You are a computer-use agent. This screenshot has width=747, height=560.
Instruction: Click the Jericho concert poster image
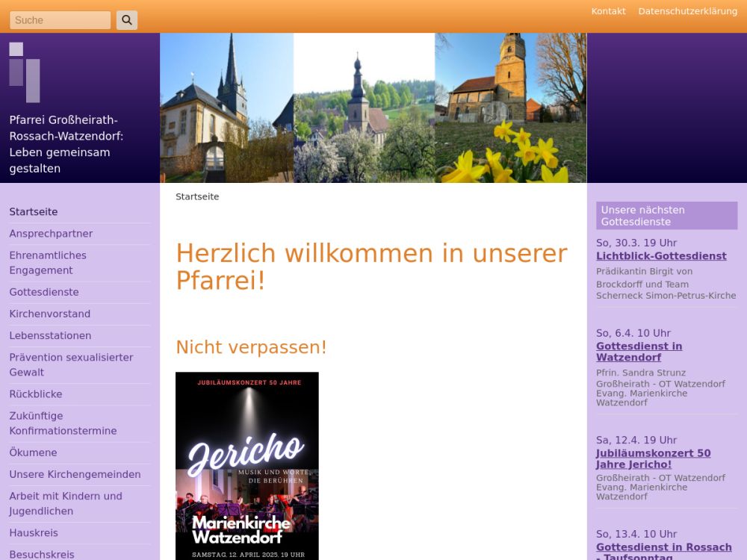click(x=247, y=466)
